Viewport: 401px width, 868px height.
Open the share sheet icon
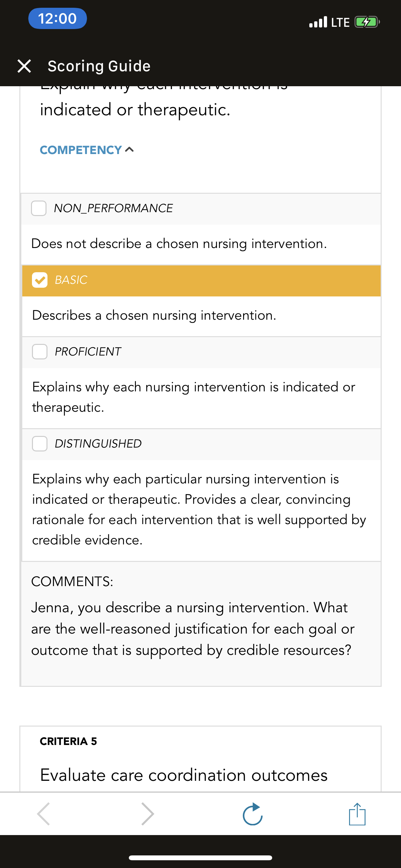pyautogui.click(x=357, y=814)
